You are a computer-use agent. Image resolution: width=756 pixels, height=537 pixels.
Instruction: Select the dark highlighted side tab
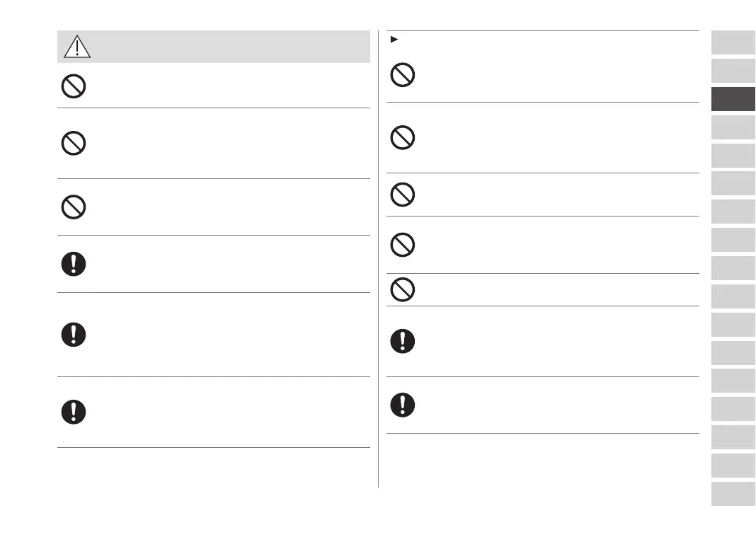click(733, 99)
